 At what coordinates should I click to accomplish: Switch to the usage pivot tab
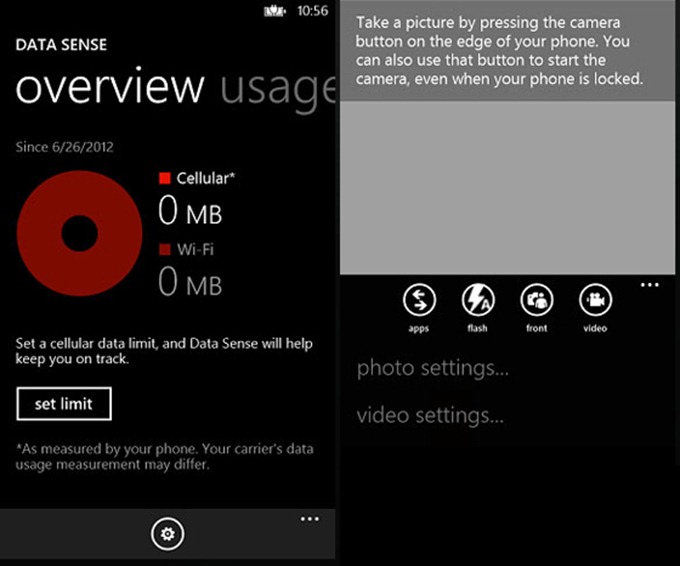point(278,88)
